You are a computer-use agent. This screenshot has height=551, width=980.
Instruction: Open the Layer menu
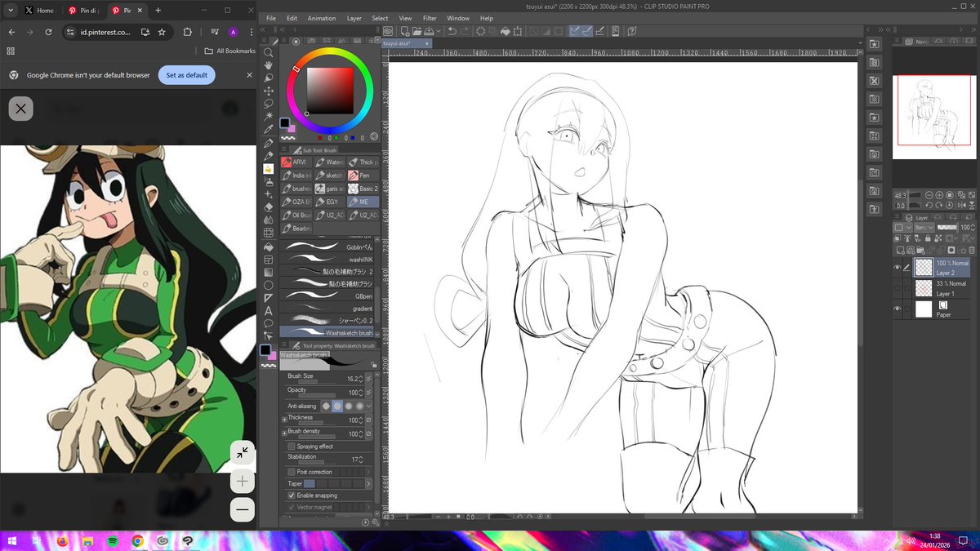pos(354,18)
